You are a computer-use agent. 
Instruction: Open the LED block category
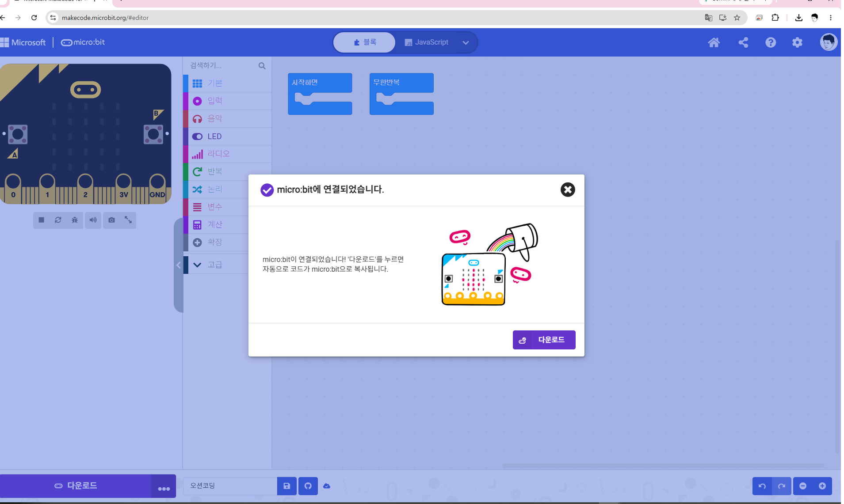point(227,136)
